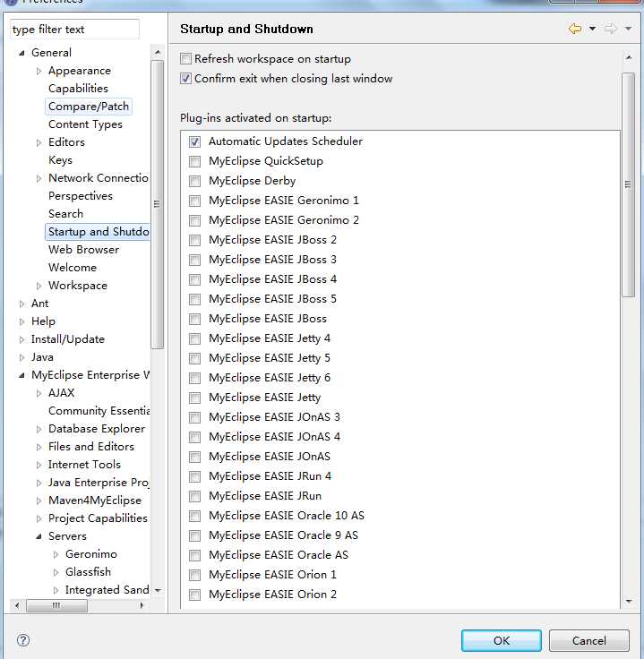
Task: Select Internet Tools tree item
Action: [x=84, y=465]
